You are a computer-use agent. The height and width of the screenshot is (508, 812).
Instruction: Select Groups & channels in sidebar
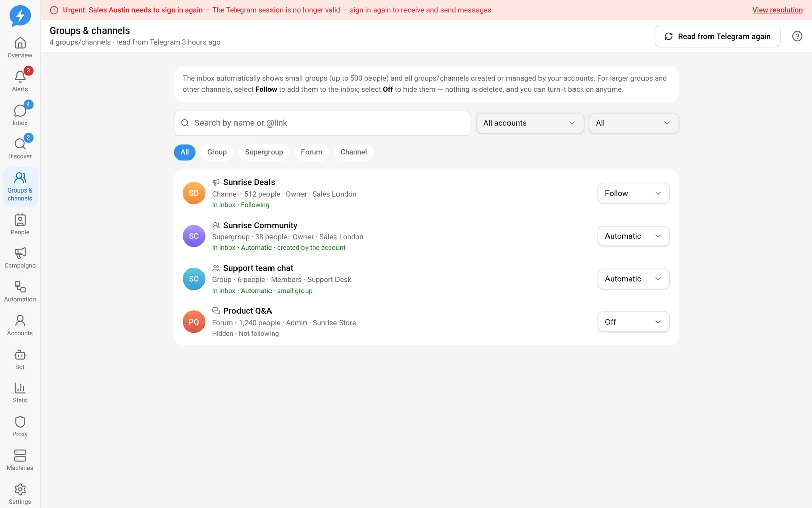(x=20, y=187)
